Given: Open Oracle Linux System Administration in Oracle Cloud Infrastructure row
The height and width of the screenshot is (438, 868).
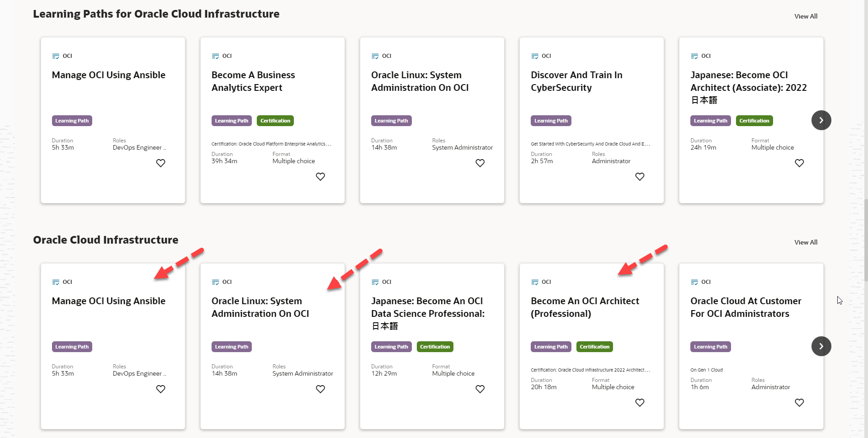Looking at the screenshot, I should point(260,307).
